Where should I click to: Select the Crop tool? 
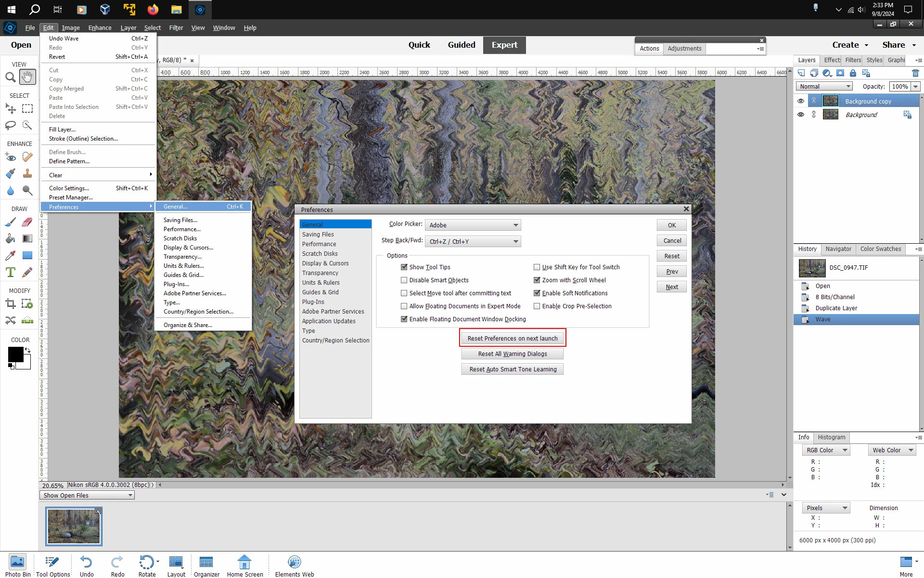pyautogui.click(x=10, y=303)
